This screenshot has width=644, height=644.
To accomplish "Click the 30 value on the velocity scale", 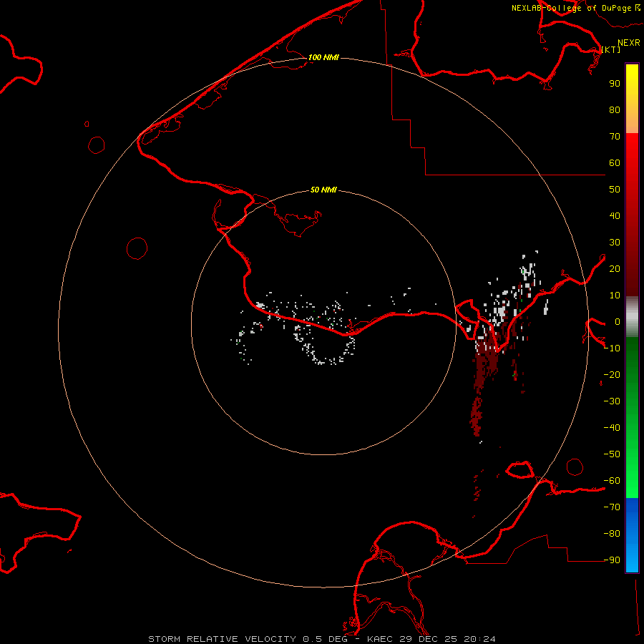I will [x=615, y=243].
